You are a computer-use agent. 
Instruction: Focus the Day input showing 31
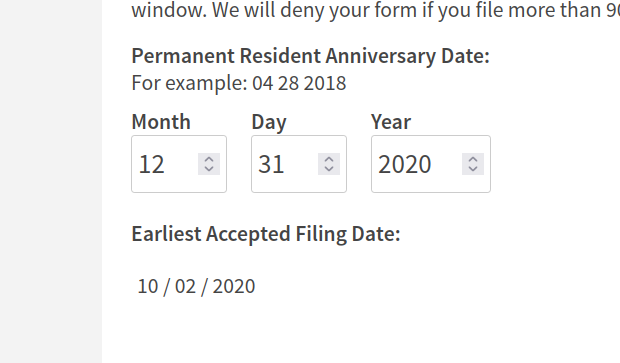click(299, 164)
